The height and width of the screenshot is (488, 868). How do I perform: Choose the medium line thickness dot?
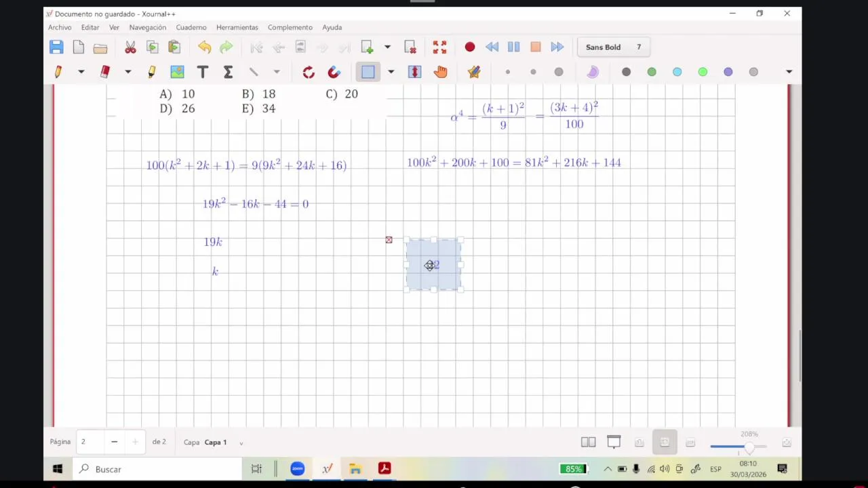coord(533,72)
